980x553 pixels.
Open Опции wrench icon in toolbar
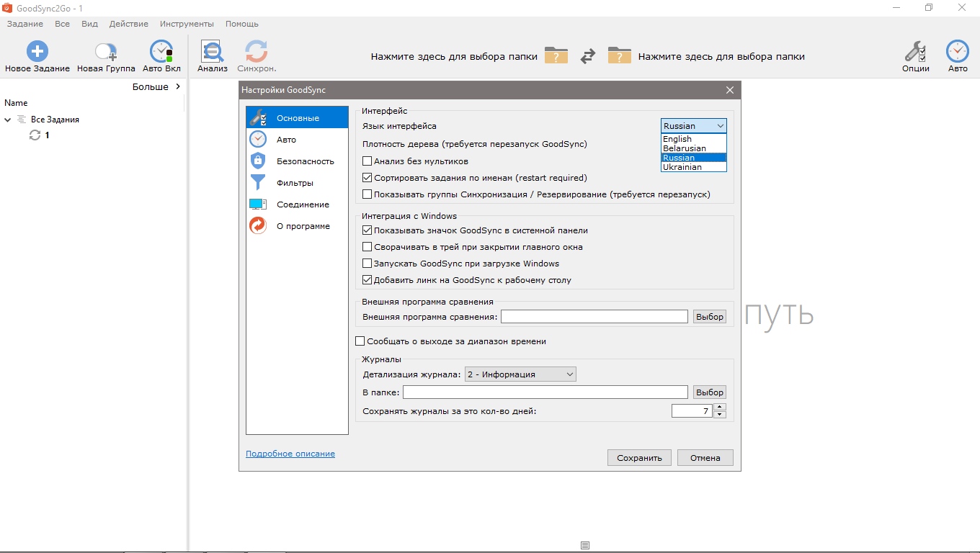(x=915, y=51)
